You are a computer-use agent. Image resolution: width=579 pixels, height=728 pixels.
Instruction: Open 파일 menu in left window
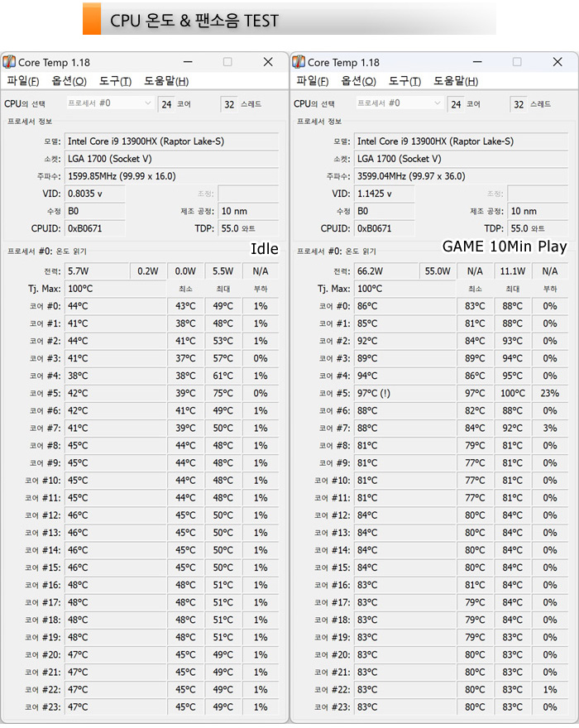click(22, 81)
